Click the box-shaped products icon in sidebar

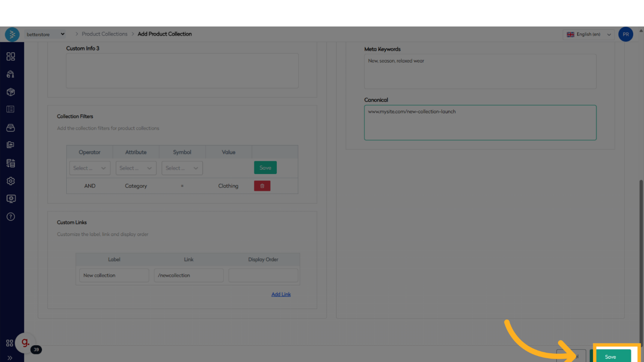click(11, 92)
